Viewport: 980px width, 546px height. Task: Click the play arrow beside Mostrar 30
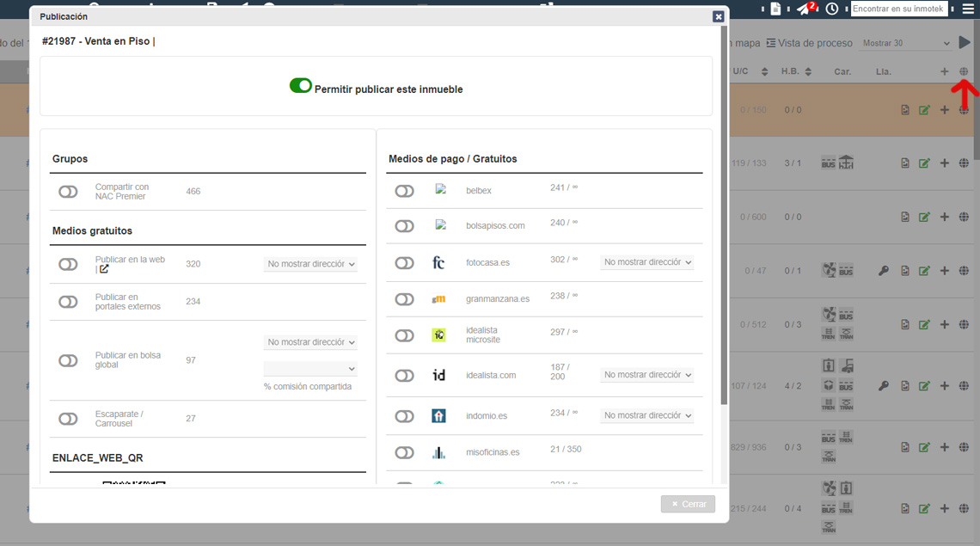pos(965,42)
